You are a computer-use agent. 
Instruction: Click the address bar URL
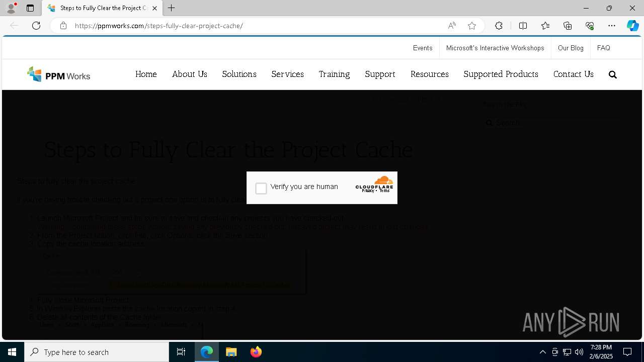click(x=159, y=26)
